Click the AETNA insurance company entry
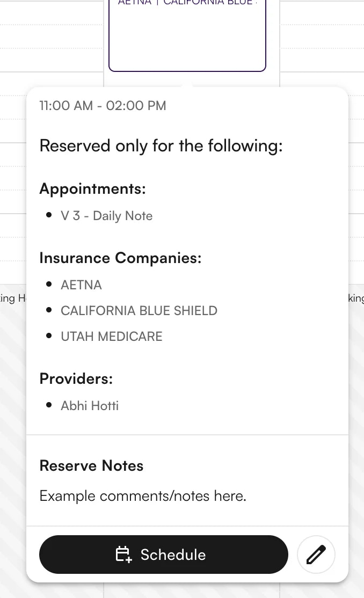This screenshot has height=598, width=364. pos(81,284)
